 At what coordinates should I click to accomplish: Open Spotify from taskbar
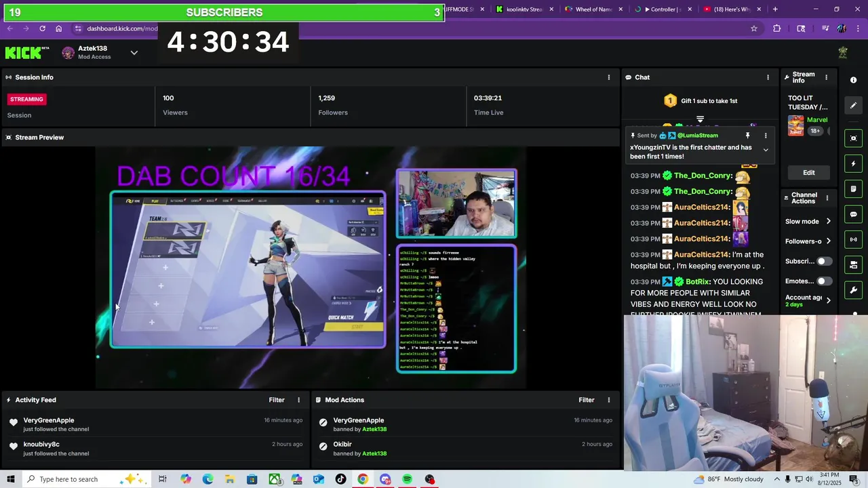407,479
